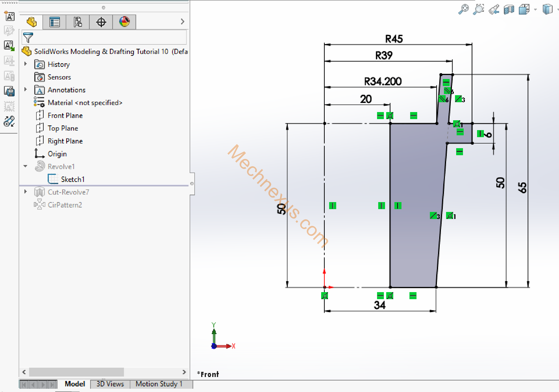Viewport: 559px width, 392px height.
Task: Open the DimXpertManager crosshair tab
Action: click(101, 22)
